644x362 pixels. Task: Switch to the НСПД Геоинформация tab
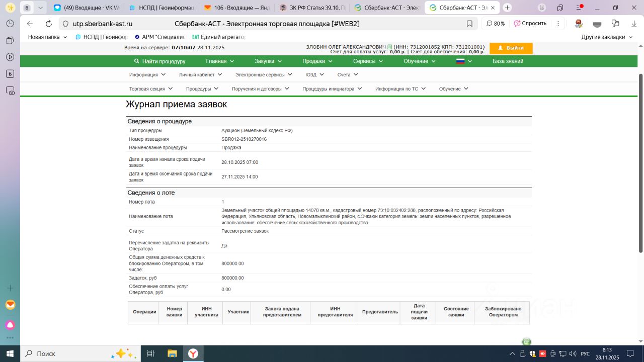161,8
